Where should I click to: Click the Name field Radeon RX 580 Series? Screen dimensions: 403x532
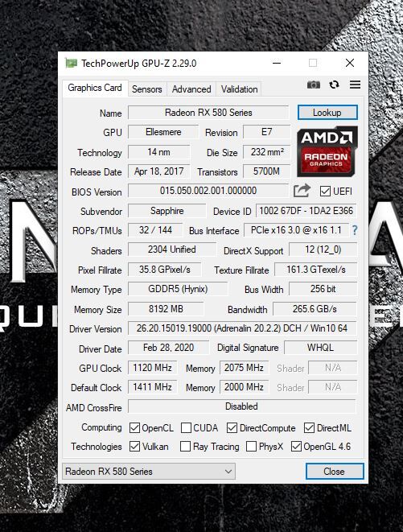[208, 113]
